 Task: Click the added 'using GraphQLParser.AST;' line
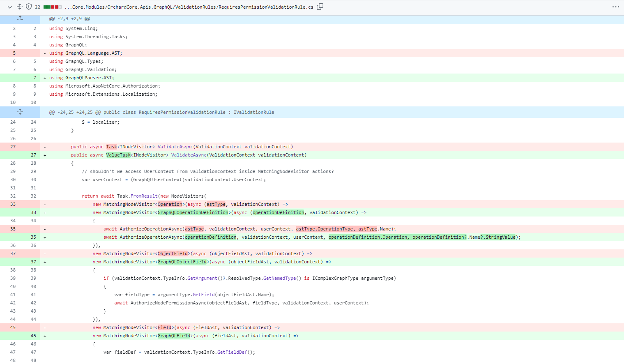82,78
